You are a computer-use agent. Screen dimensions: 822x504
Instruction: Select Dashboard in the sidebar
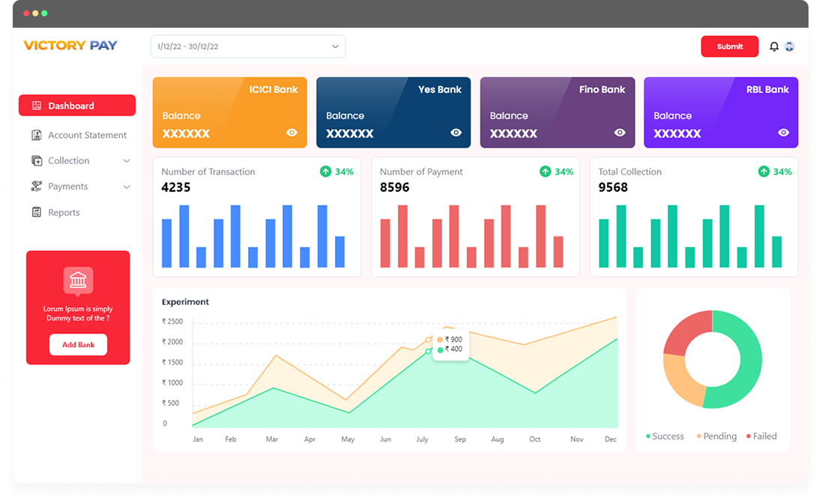click(x=77, y=106)
